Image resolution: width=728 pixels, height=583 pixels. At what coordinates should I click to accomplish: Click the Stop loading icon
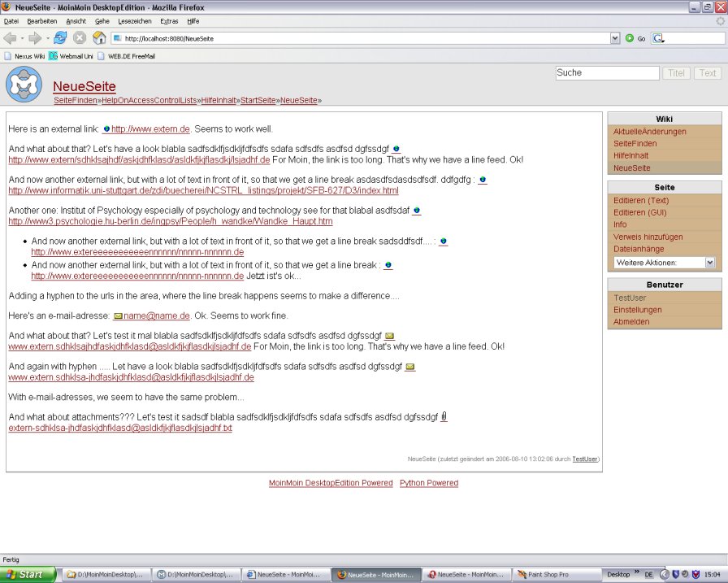80,38
